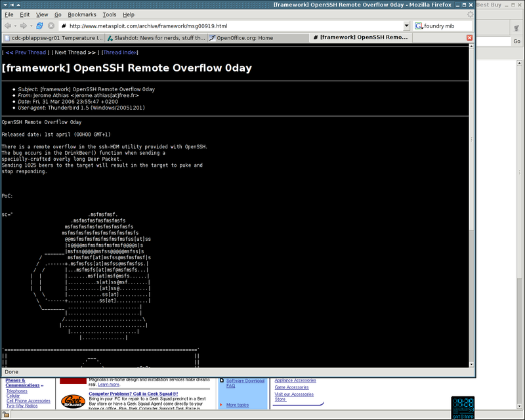Open the Tools menu
The width and height of the screenshot is (525, 420).
pos(110,14)
